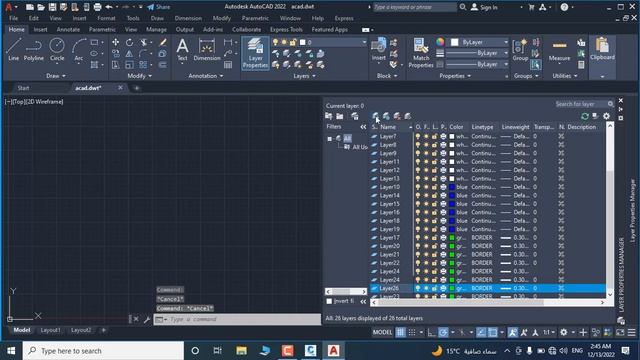Image resolution: width=640 pixels, height=360 pixels.
Task: Click the Delete Layer icon in layer manager
Action: [397, 116]
